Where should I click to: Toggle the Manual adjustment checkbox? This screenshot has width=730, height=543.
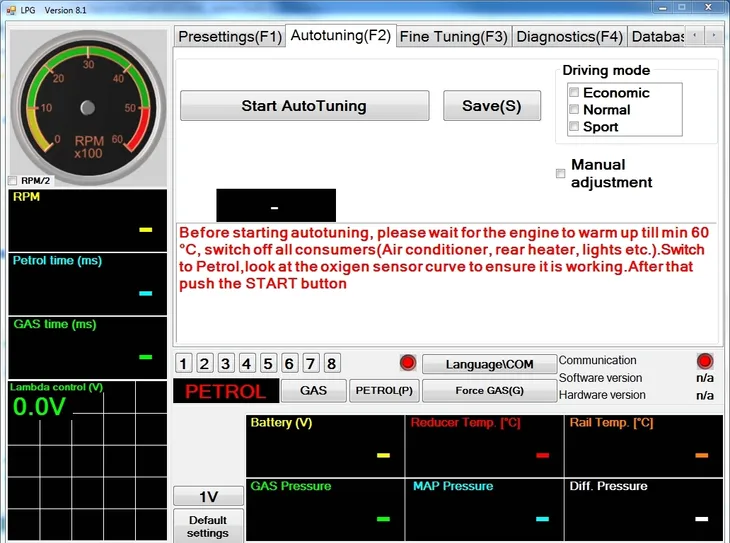pos(560,173)
